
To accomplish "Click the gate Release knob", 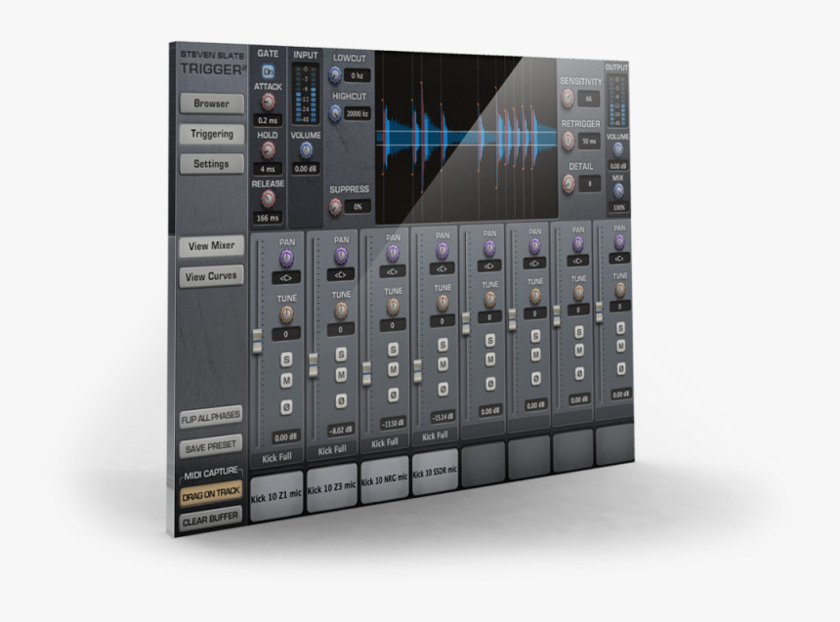I will [268, 199].
